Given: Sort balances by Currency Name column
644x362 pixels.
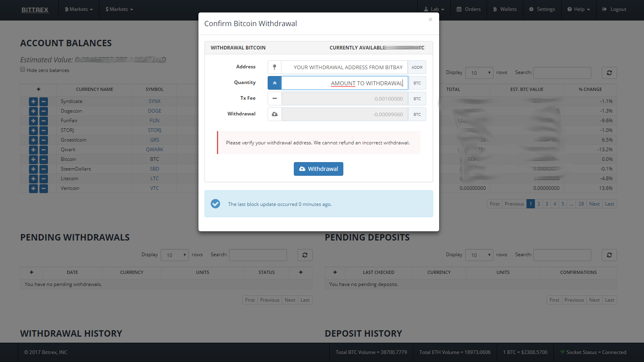Looking at the screenshot, I should point(95,89).
